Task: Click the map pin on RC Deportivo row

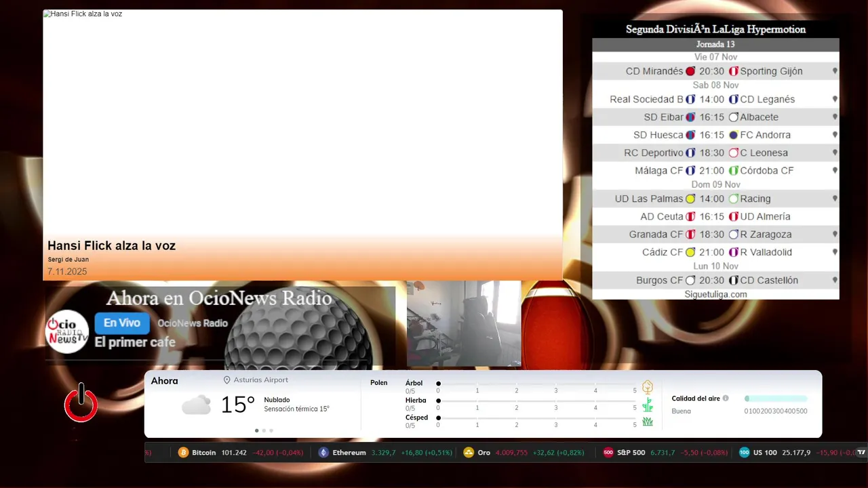Action: [835, 152]
